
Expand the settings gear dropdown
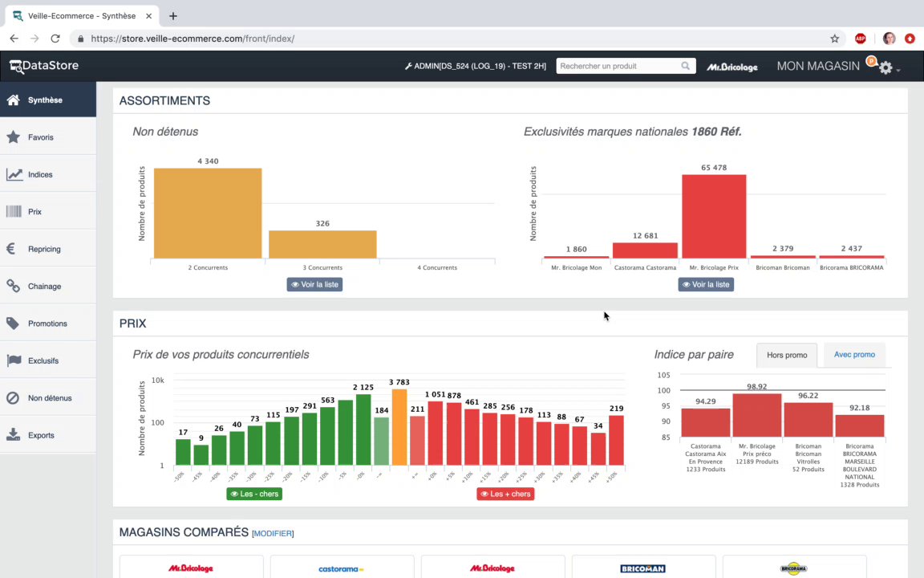[x=889, y=67]
